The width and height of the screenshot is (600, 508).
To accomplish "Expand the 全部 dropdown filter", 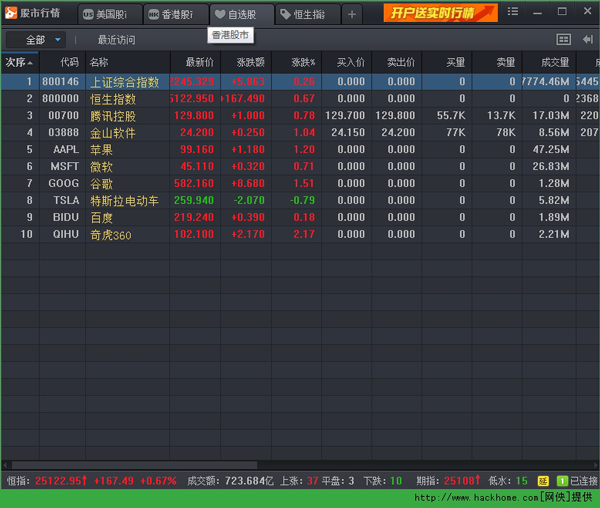I will pos(58,40).
